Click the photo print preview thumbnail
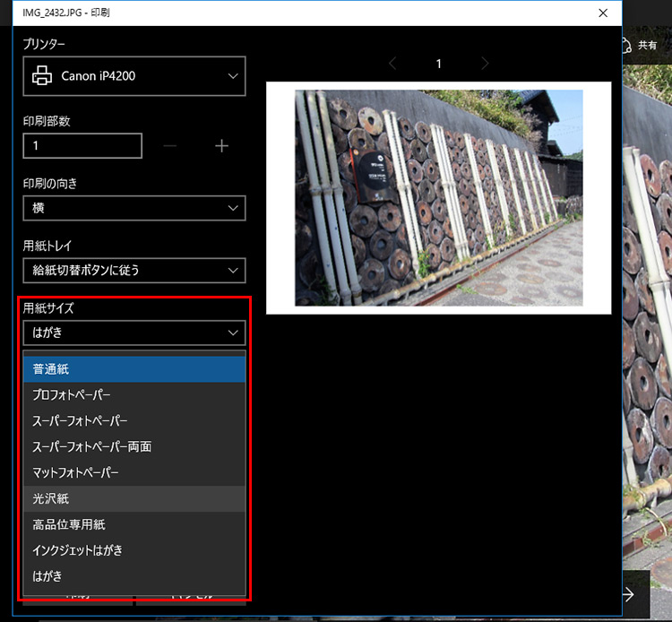The width and height of the screenshot is (672, 622). [438, 198]
